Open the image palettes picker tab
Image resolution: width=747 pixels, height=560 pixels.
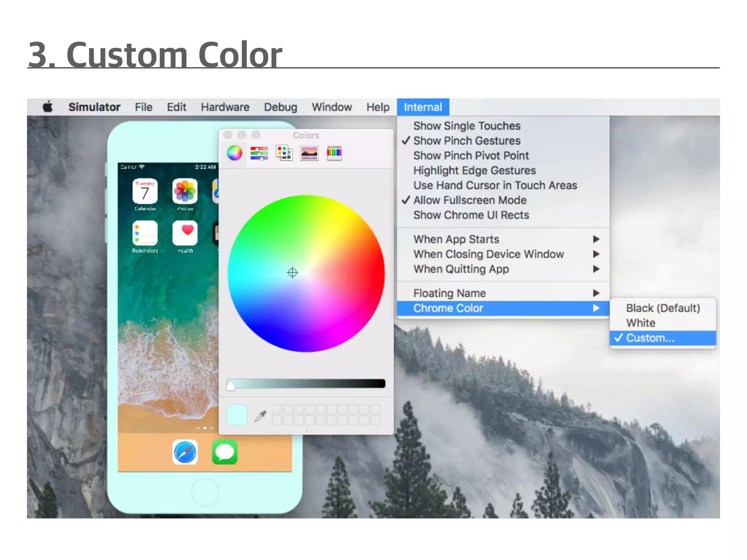pyautogui.click(x=309, y=153)
